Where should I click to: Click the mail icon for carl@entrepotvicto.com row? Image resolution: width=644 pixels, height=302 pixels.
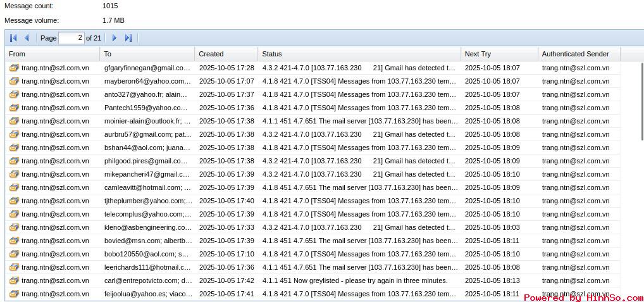14,280
